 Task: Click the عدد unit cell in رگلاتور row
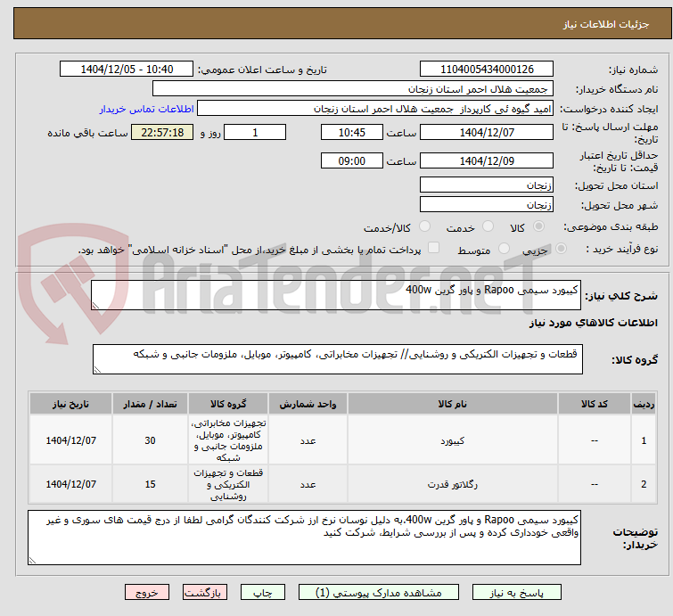[x=308, y=484]
